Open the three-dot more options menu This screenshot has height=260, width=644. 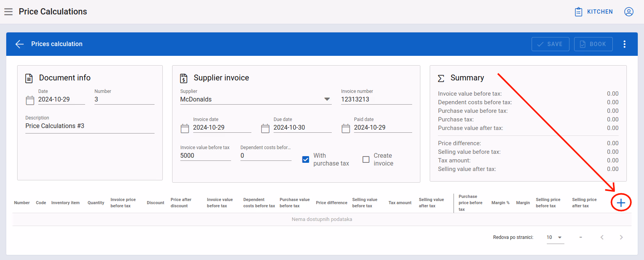(624, 44)
